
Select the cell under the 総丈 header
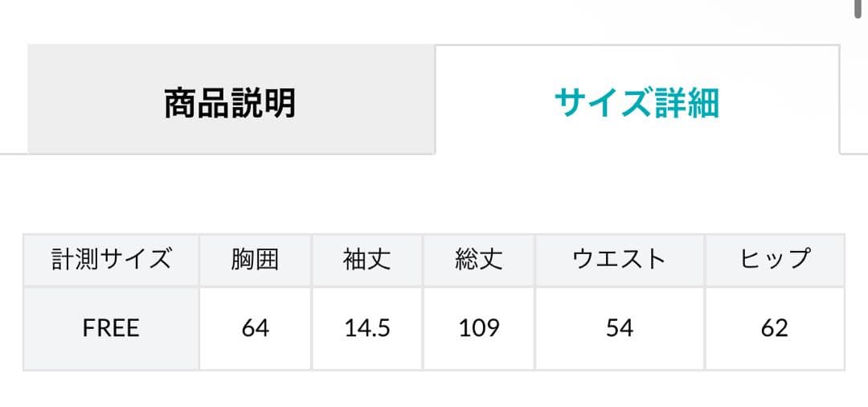pos(478,328)
